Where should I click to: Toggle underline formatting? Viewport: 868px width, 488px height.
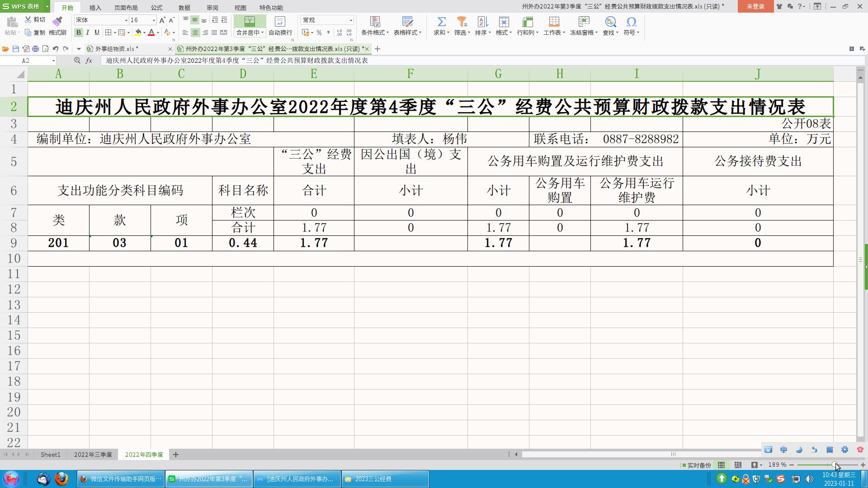pyautogui.click(x=96, y=32)
